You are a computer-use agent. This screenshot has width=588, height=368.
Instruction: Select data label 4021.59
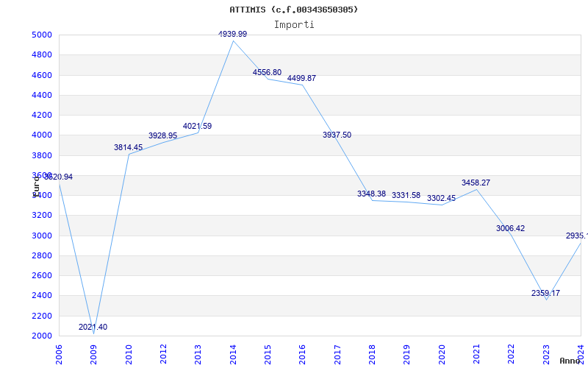click(x=197, y=126)
